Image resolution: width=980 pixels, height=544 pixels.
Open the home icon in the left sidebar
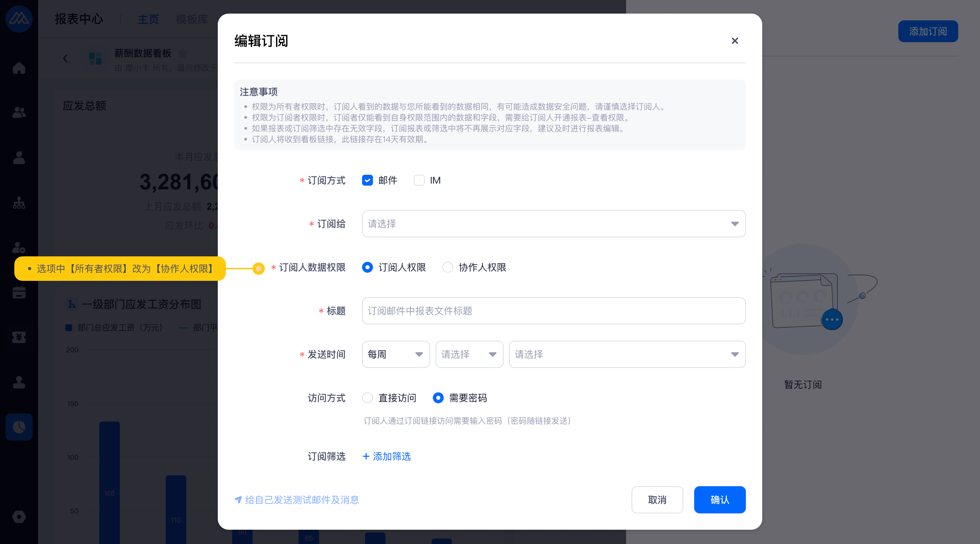click(x=19, y=68)
